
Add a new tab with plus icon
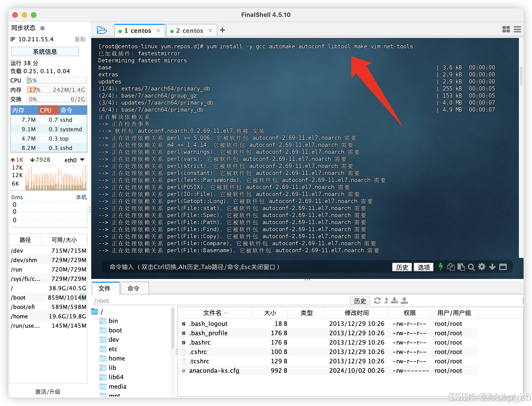tap(222, 30)
